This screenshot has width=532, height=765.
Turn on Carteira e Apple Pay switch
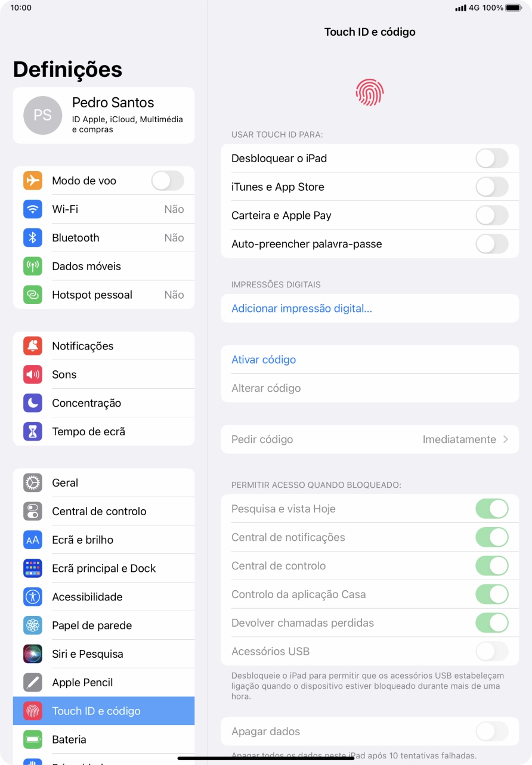[x=491, y=216]
